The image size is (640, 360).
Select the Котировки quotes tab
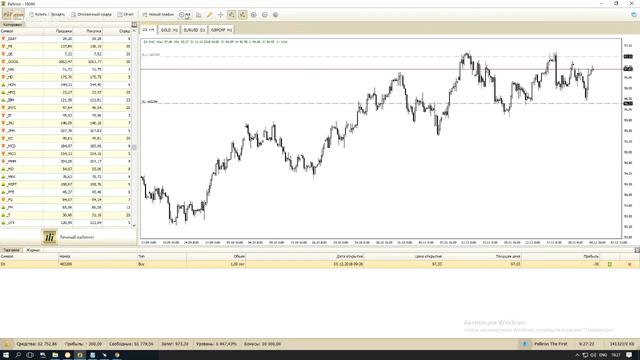(x=12, y=24)
